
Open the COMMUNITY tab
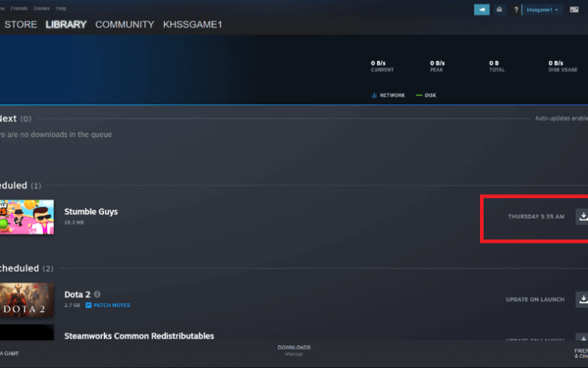(x=124, y=24)
